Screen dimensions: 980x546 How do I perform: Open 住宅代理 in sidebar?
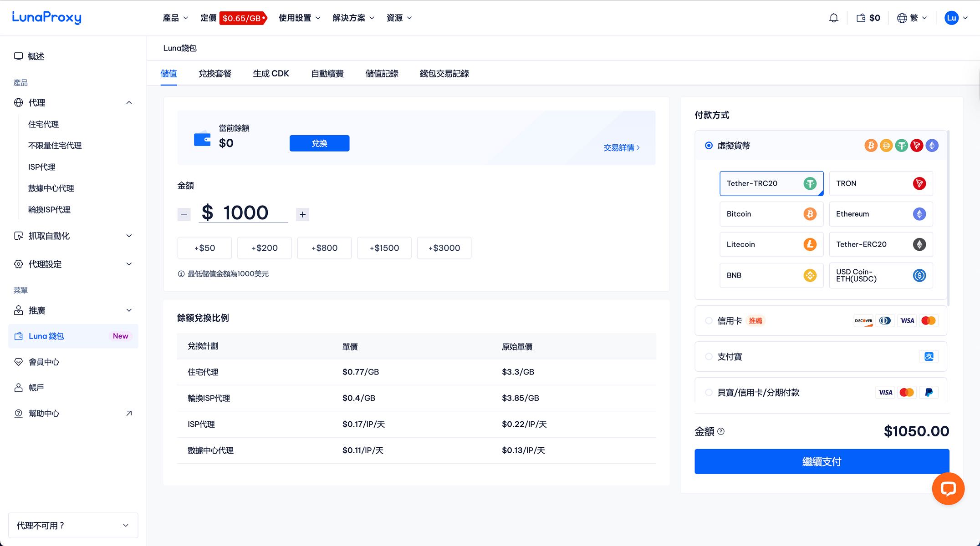[x=43, y=124]
